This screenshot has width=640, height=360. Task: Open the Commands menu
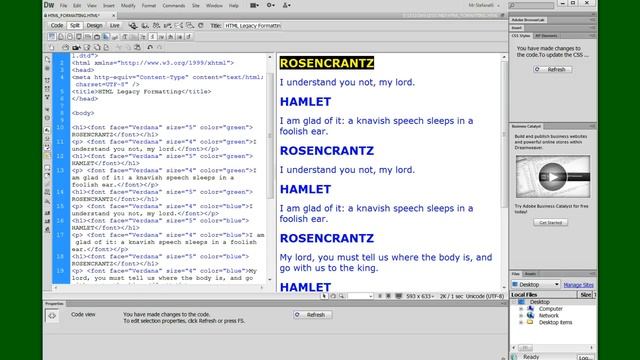pos(173,6)
